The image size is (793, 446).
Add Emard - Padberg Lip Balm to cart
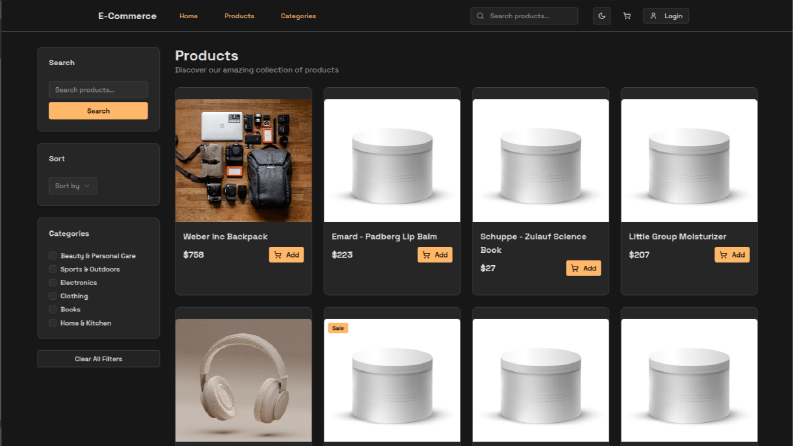(435, 255)
